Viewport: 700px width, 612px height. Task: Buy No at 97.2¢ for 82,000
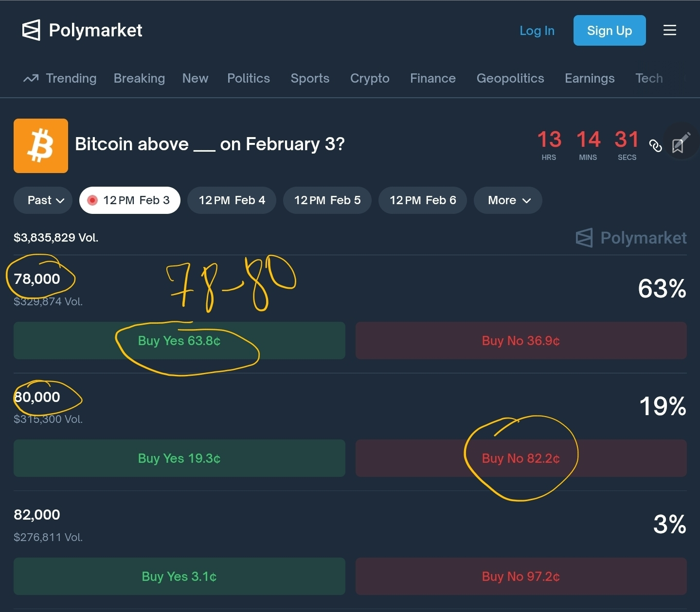tap(521, 577)
